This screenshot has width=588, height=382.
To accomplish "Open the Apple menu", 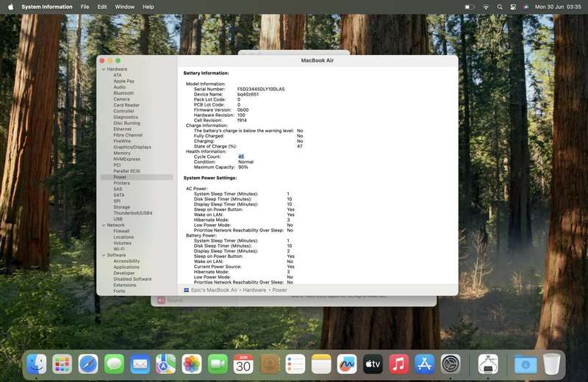I will pos(10,7).
